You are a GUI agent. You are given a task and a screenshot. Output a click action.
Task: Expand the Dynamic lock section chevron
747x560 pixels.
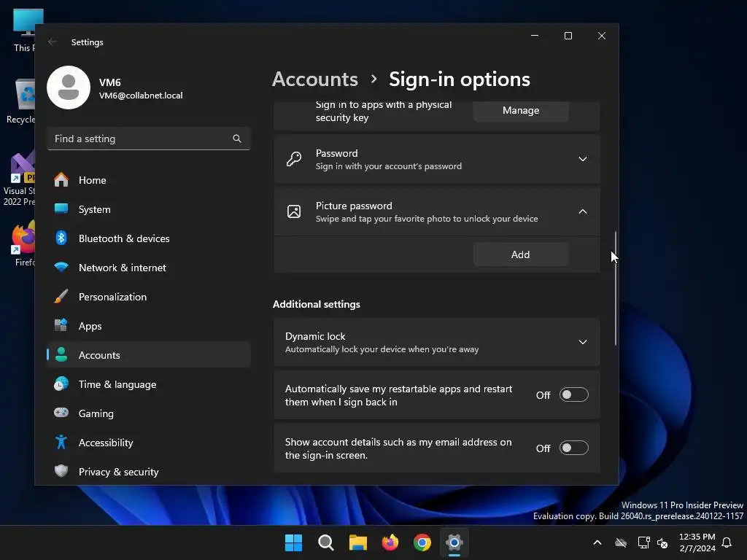pos(583,342)
